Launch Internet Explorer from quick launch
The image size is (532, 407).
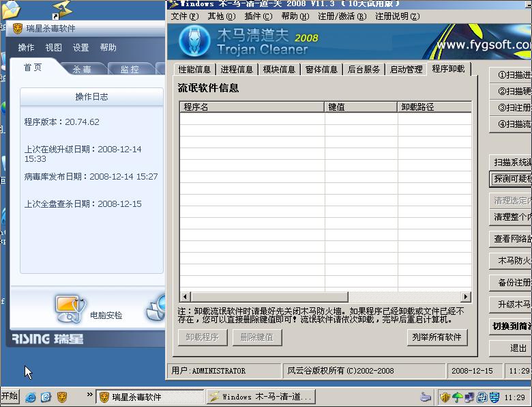pyautogui.click(x=31, y=397)
